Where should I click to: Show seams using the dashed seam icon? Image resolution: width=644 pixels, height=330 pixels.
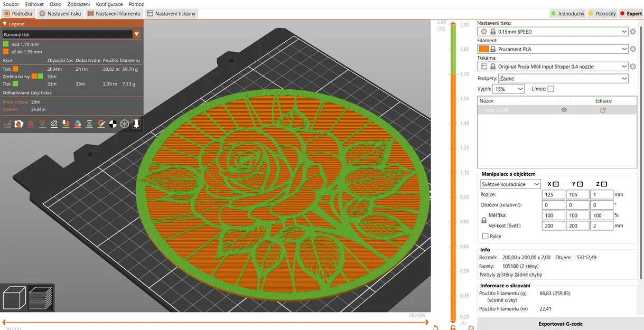(54, 124)
